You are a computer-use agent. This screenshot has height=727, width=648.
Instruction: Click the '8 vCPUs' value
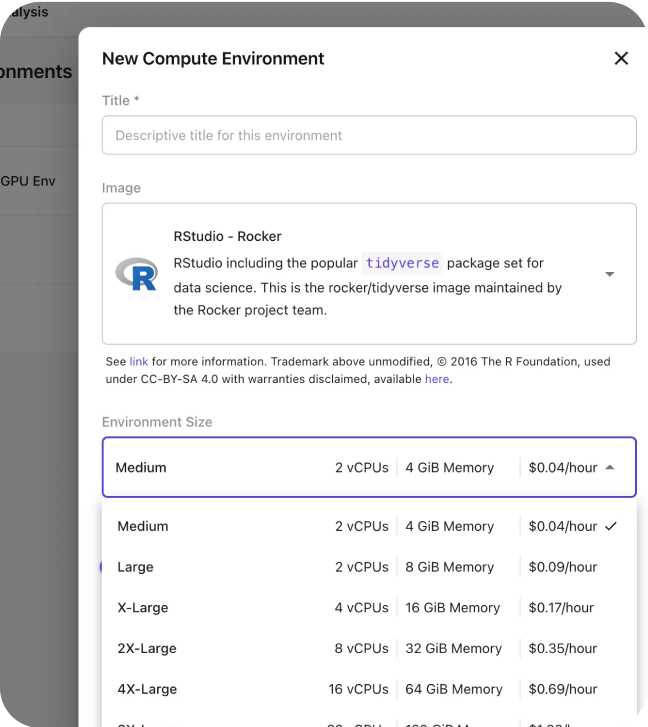362,649
